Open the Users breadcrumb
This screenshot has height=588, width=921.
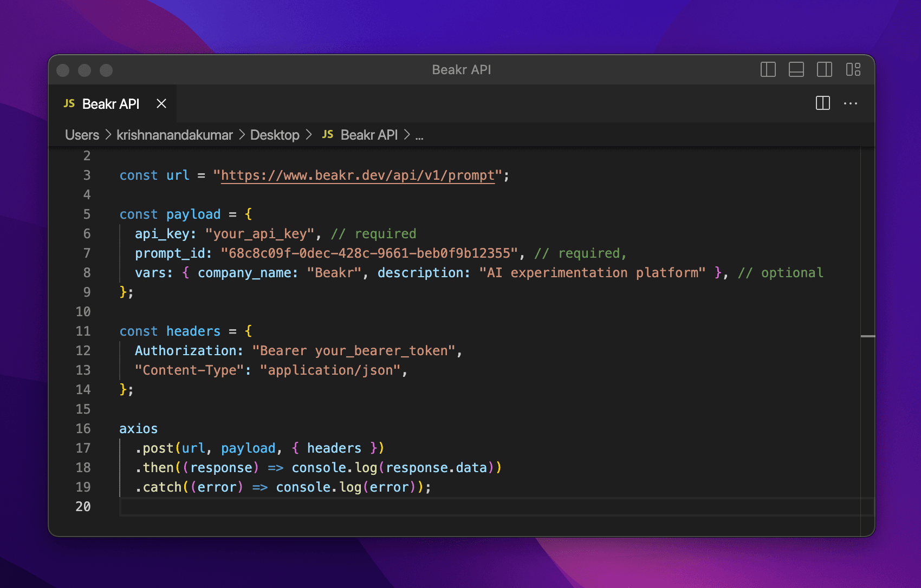[x=82, y=135]
